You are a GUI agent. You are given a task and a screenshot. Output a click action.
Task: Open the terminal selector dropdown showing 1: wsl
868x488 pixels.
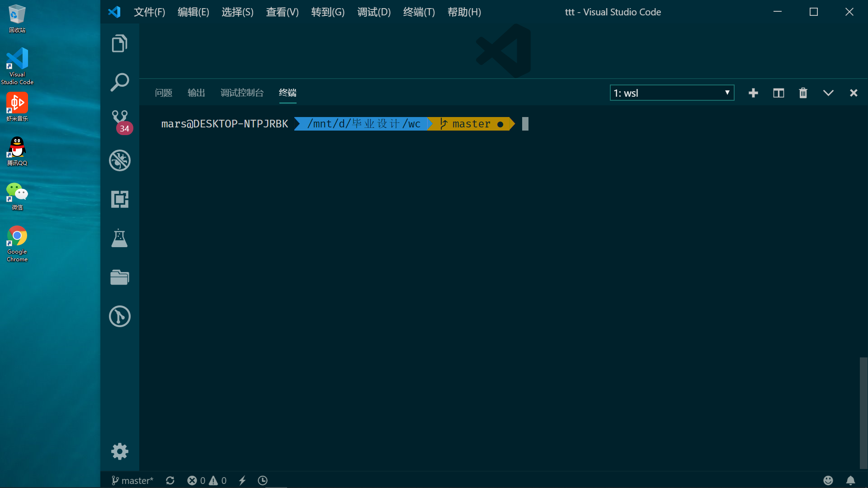672,93
